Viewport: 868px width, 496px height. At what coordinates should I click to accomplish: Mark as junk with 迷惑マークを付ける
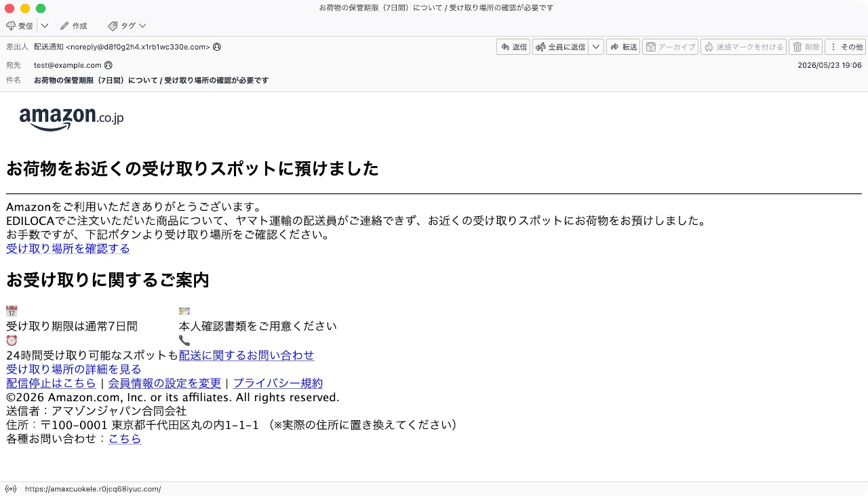coord(743,47)
